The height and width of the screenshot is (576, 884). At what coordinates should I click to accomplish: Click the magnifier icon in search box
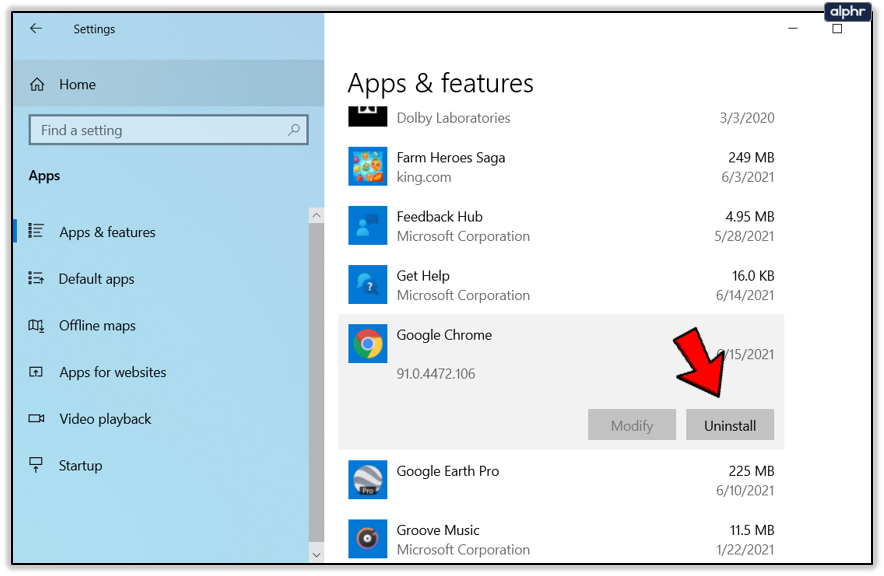pos(294,130)
